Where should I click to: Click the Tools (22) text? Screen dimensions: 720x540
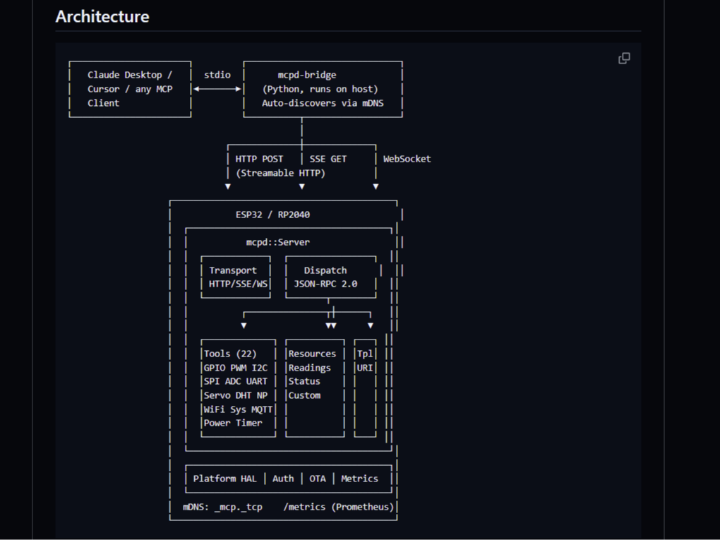231,354
